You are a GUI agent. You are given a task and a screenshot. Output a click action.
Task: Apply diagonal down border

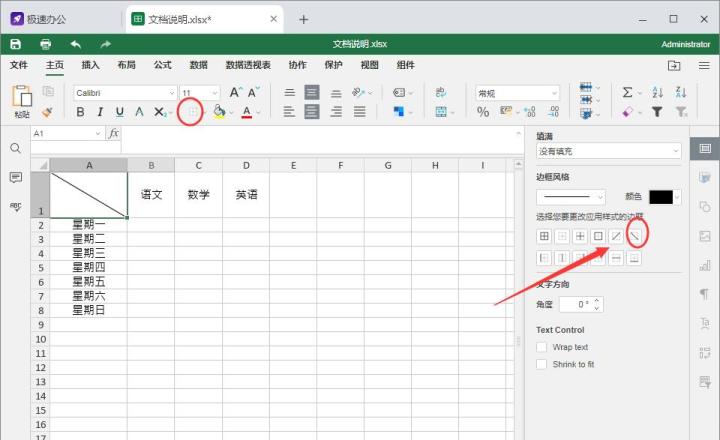[634, 236]
